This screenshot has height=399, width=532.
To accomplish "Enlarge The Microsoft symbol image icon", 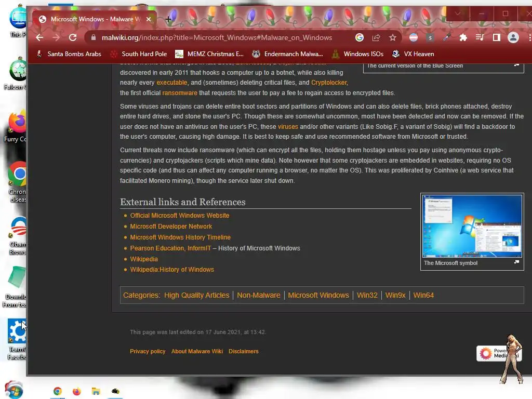I will coord(516,262).
